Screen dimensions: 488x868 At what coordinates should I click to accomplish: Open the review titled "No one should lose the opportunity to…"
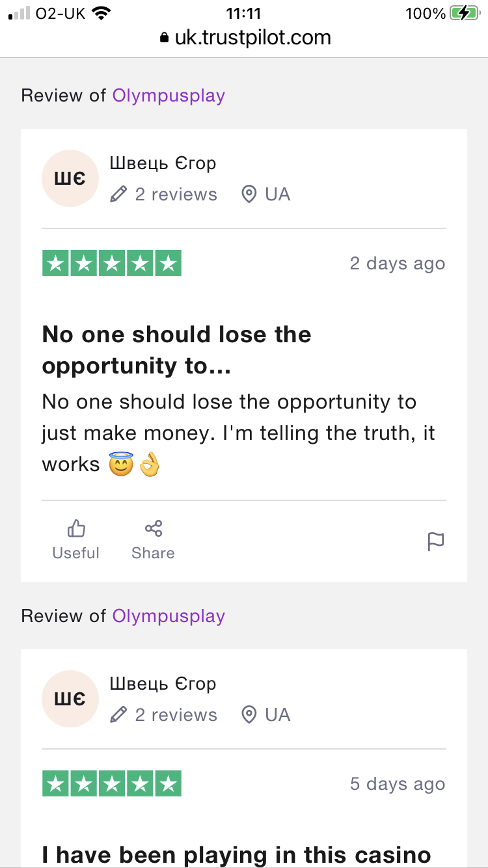tap(176, 350)
